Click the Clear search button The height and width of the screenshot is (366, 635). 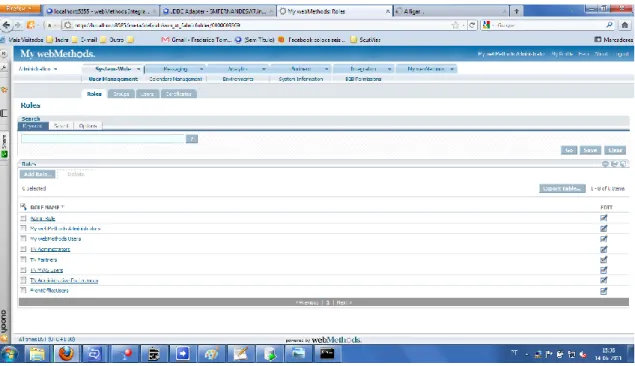coord(615,150)
